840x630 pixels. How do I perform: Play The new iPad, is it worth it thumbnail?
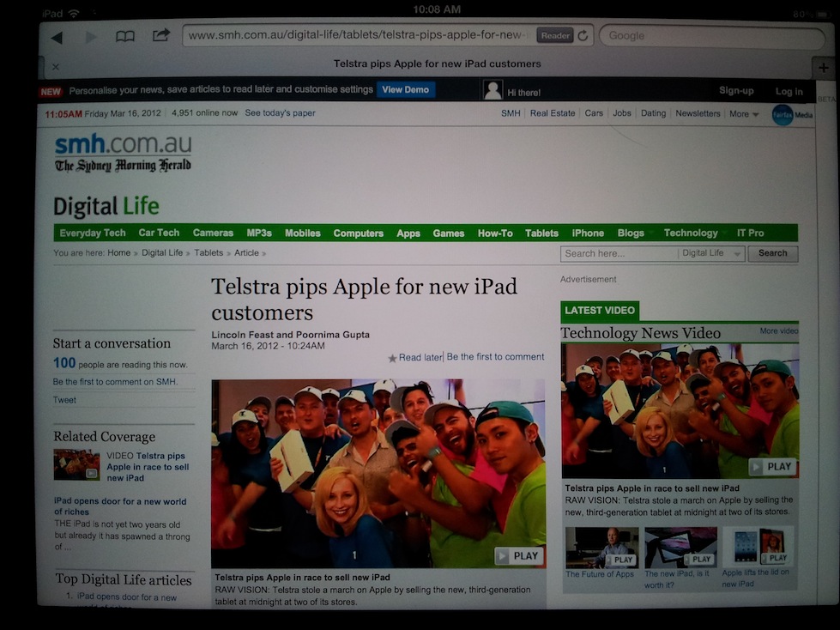680,548
